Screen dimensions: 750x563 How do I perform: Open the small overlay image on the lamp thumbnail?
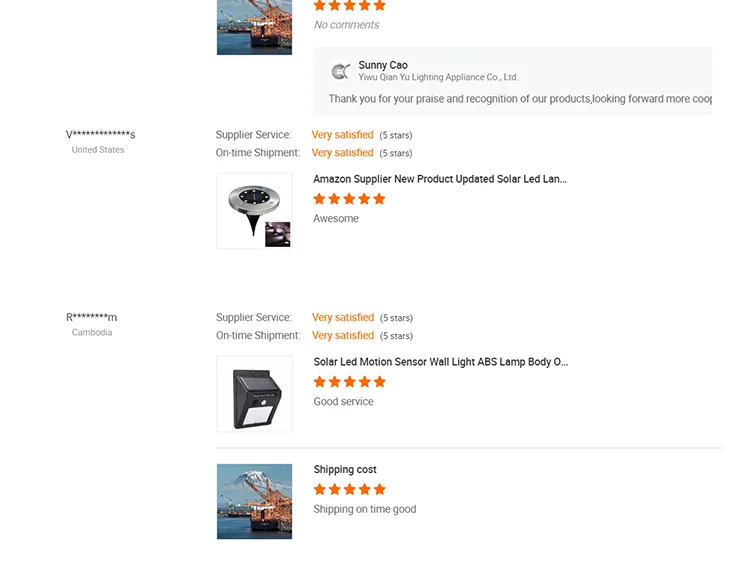point(278,234)
